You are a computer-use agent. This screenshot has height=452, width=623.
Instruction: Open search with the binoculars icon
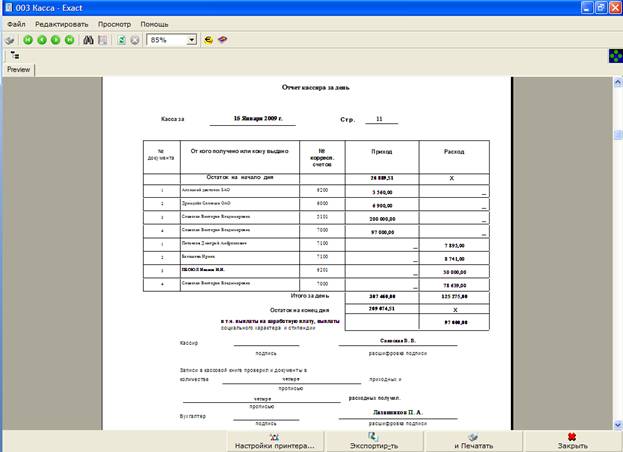(x=88, y=40)
